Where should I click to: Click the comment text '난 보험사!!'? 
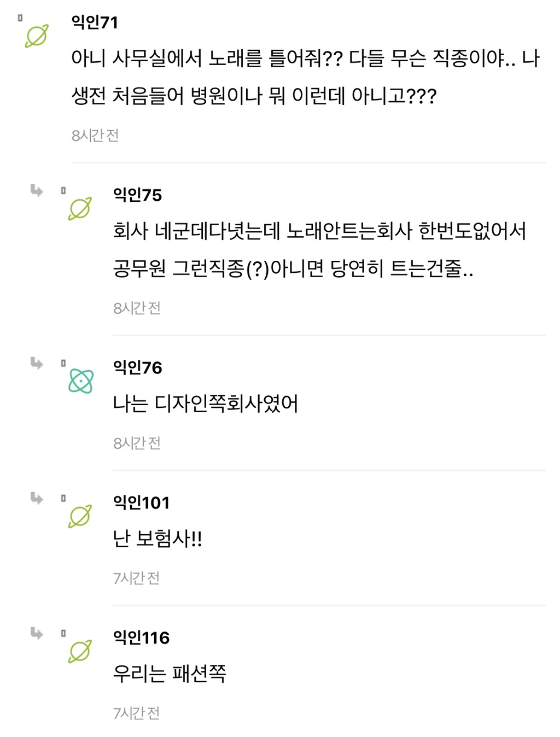[x=157, y=539]
